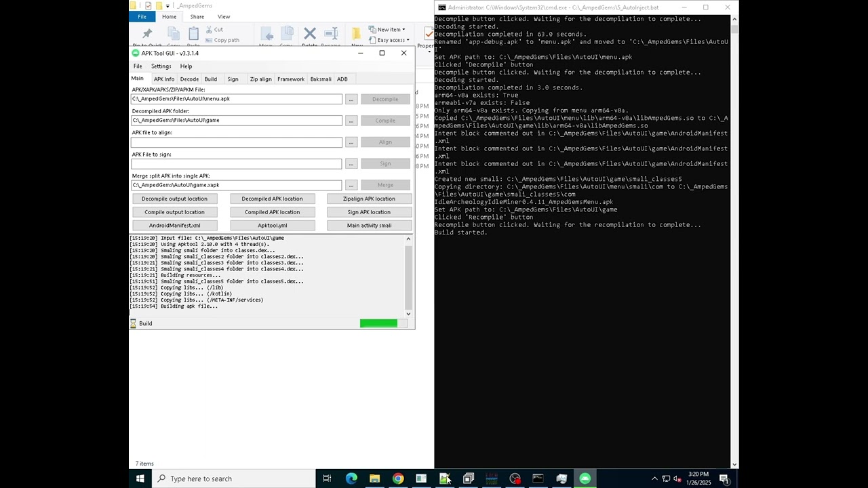The height and width of the screenshot is (488, 868).
Task: Switch to the Explorer View tab
Action: 223,16
